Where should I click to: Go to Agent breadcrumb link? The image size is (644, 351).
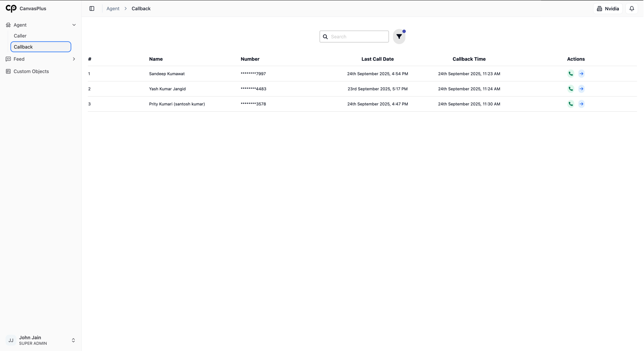[x=113, y=9]
